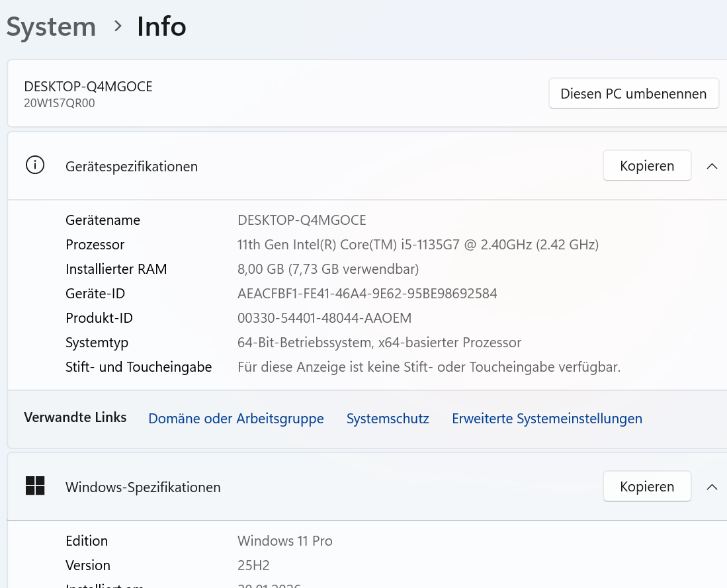This screenshot has height=588, width=727.
Task: Click the breadcrumb chevron between System and Info
Action: (x=118, y=26)
